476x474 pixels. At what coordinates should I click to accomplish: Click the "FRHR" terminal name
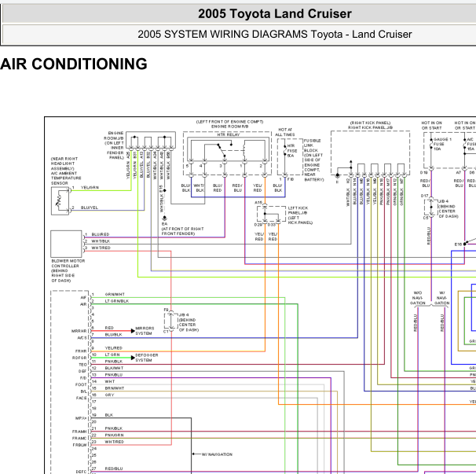point(81,351)
